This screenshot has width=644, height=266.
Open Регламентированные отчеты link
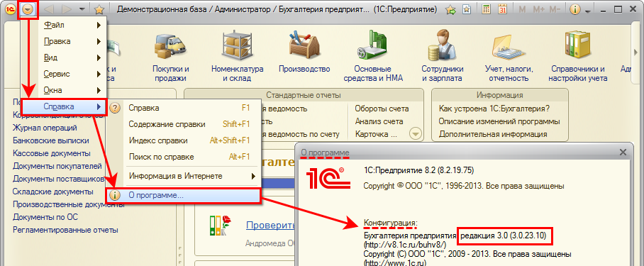pyautogui.click(x=65, y=230)
